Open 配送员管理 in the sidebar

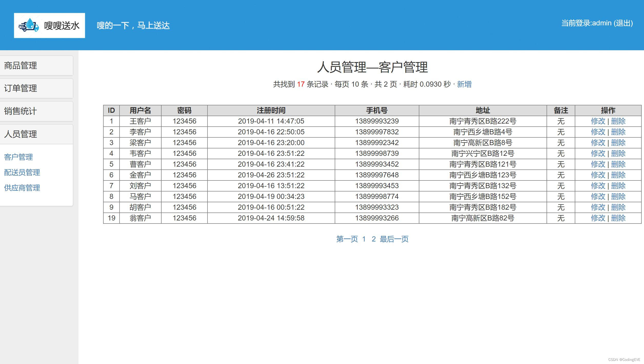coord(22,172)
